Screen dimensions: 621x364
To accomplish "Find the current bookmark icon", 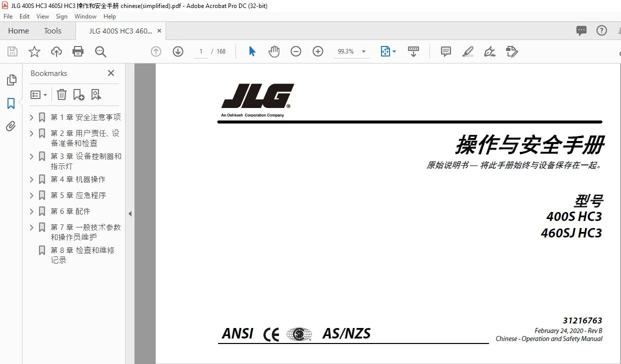I will tap(96, 94).
